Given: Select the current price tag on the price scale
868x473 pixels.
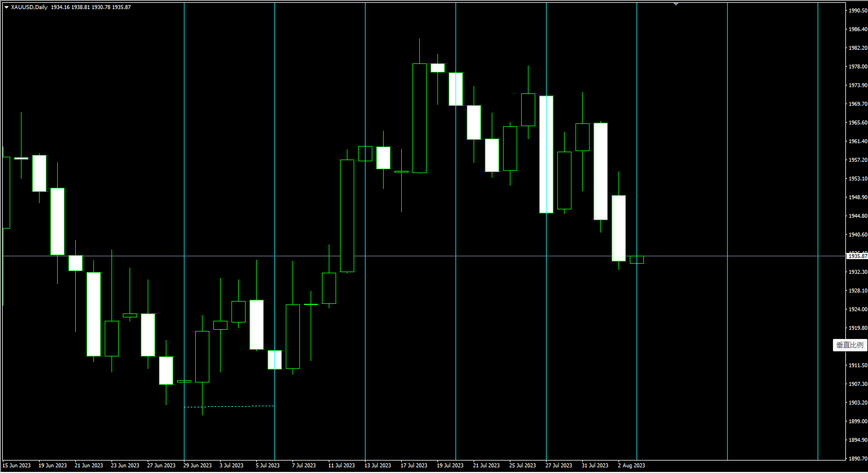Looking at the screenshot, I should coord(857,256).
